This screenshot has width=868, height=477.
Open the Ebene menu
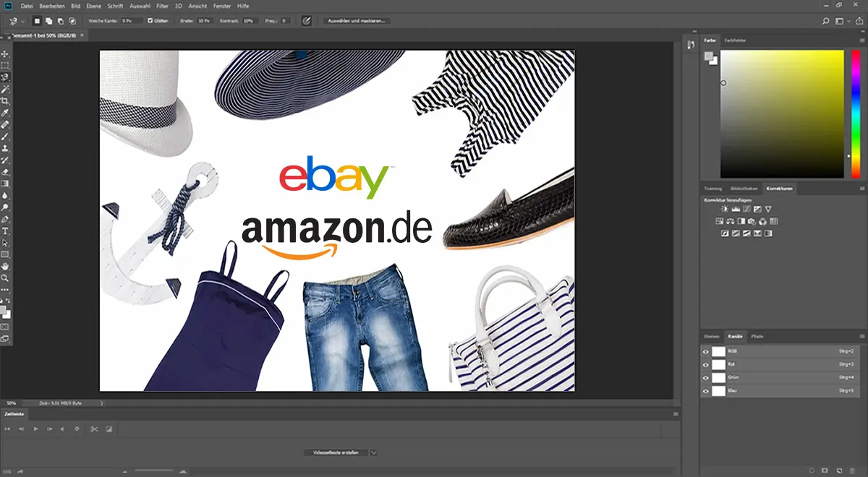pos(93,6)
